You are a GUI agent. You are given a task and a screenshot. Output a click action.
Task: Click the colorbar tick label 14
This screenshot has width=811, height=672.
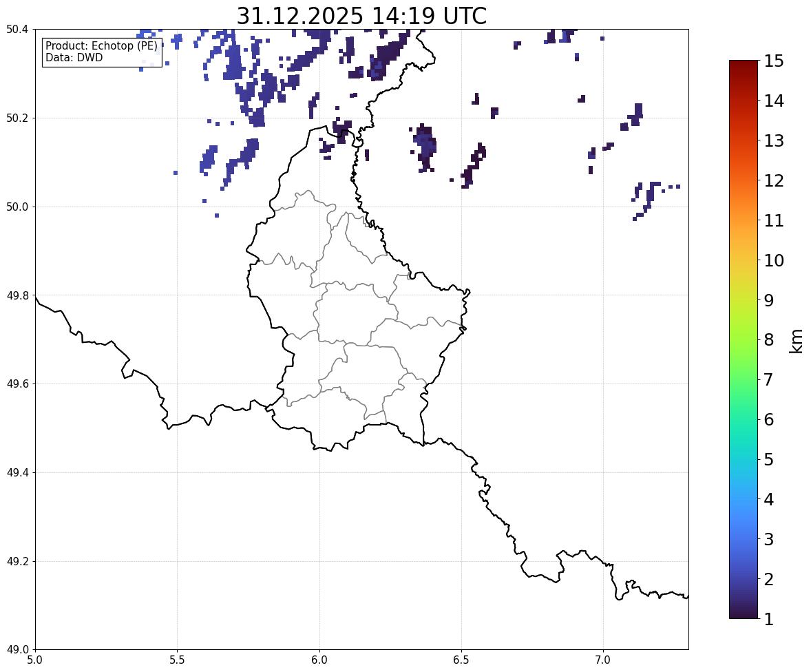click(x=774, y=101)
